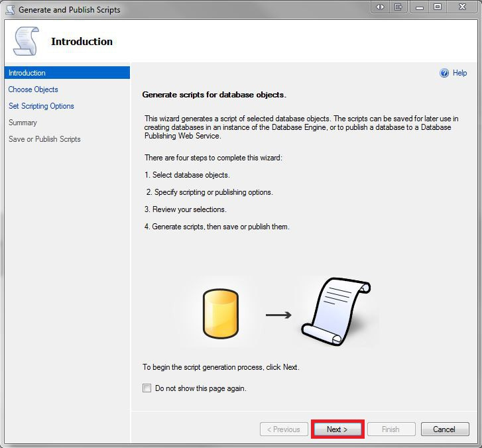Click the left-right arrows title bar icon
This screenshot has height=448, width=482.
(381, 7)
